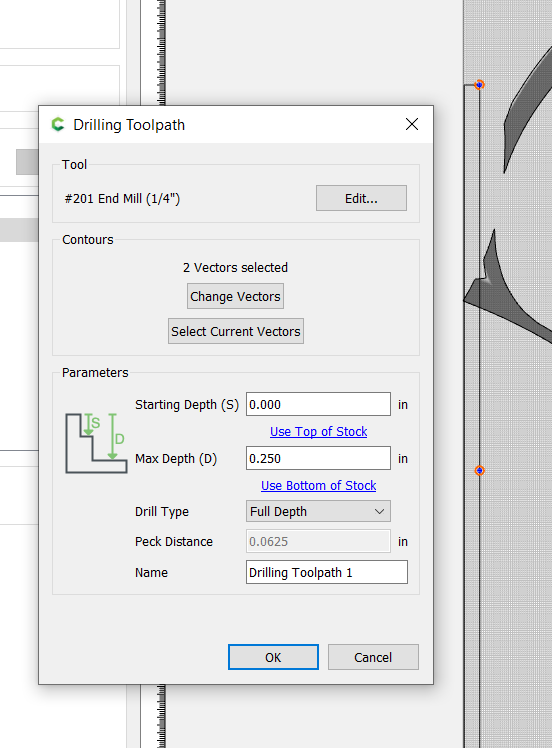The image size is (552, 748).
Task: Click the Use Bottom of Stock link
Action: click(318, 485)
